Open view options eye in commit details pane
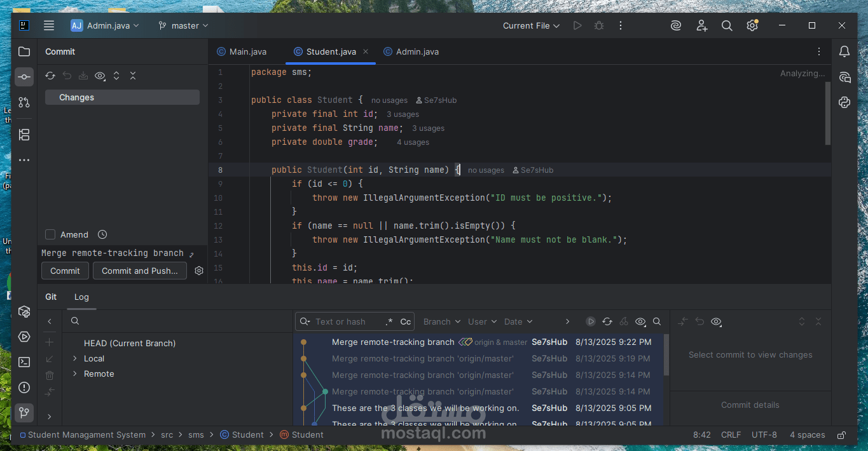Image resolution: width=868 pixels, height=451 pixels. coord(716,321)
